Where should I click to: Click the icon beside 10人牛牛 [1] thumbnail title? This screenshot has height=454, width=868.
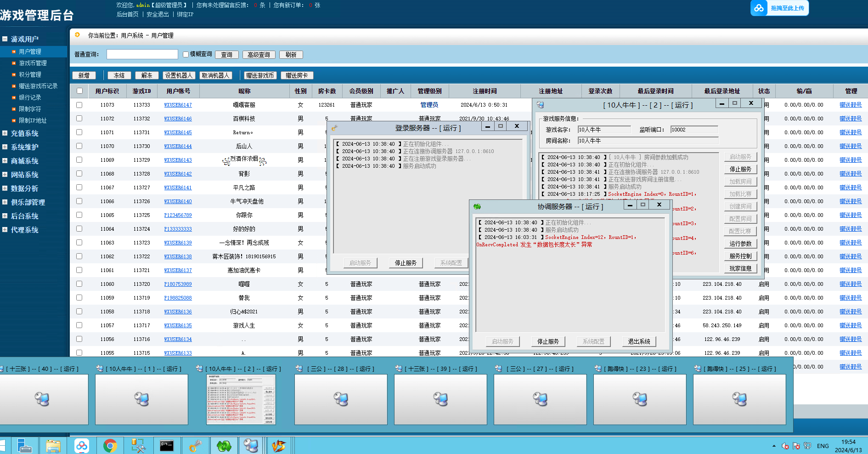coord(100,369)
